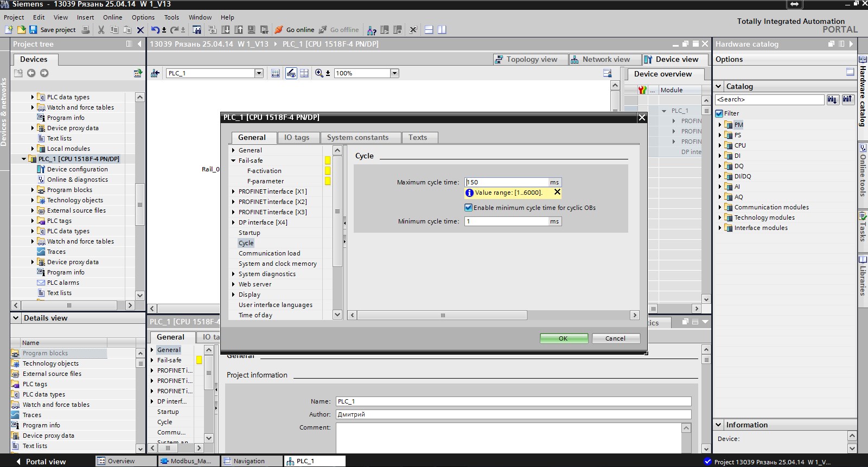The image size is (868, 467).
Task: Expand PROFINET interface [X1] in dialog
Action: (233, 191)
